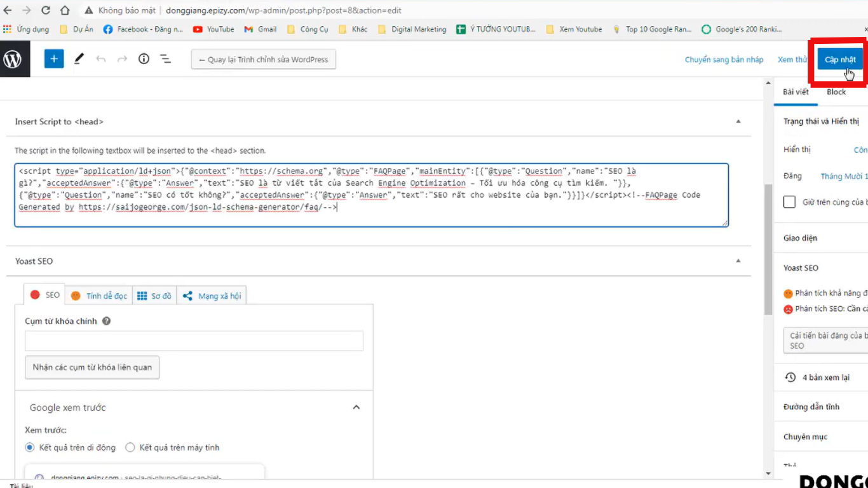Viewport: 868px width, 488px height.
Task: Open the block inserter plus button
Action: (x=54, y=59)
